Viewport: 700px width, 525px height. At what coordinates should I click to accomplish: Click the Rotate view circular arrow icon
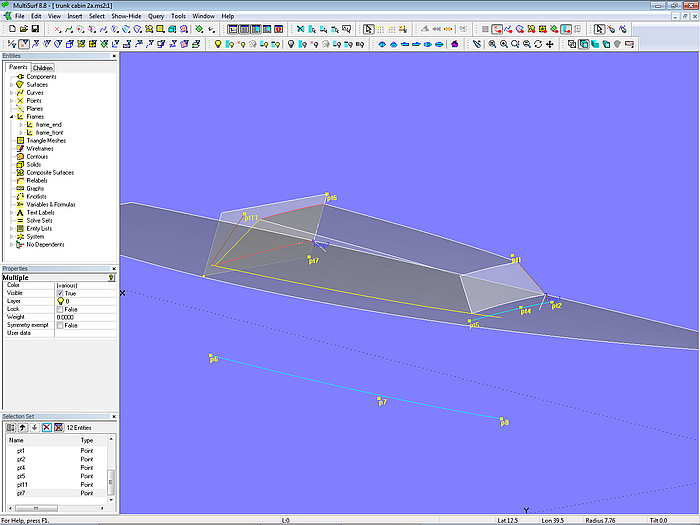click(x=538, y=44)
